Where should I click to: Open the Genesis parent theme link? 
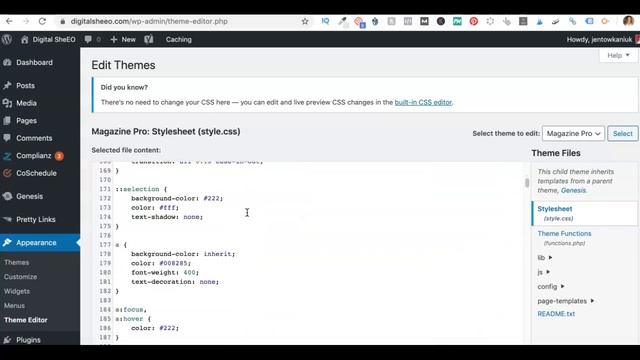573,191
